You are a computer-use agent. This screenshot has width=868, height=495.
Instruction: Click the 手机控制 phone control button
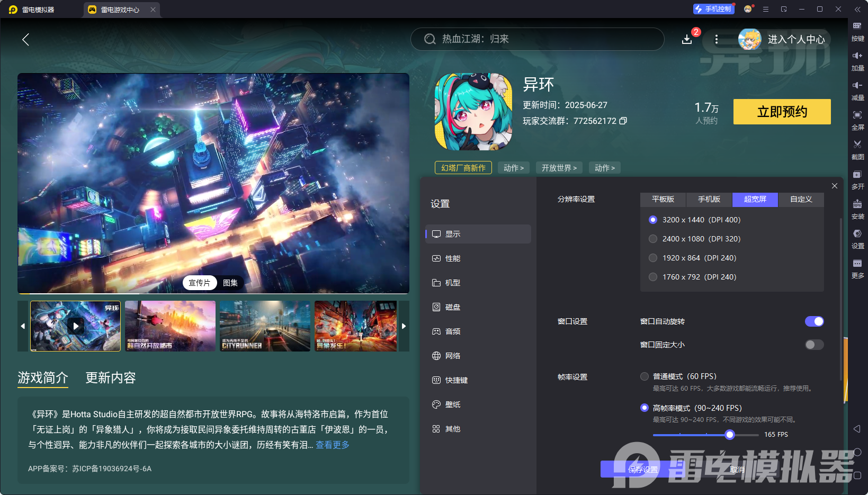(x=713, y=9)
